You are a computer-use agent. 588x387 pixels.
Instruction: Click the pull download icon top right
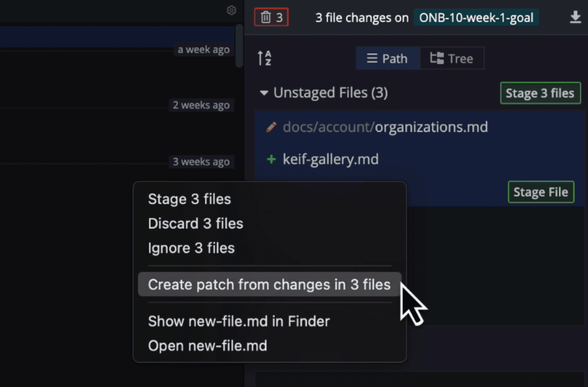575,17
